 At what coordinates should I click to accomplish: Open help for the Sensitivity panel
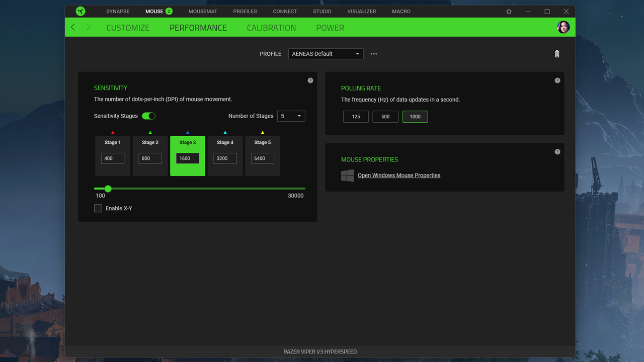(310, 80)
